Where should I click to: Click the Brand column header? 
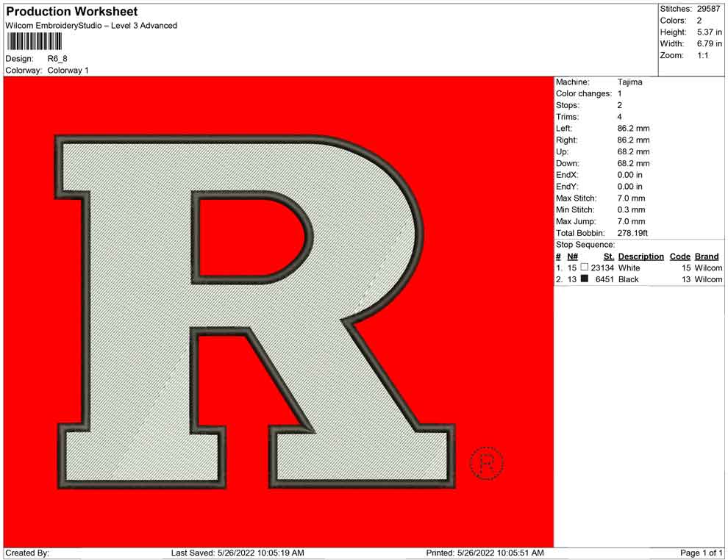click(x=706, y=256)
